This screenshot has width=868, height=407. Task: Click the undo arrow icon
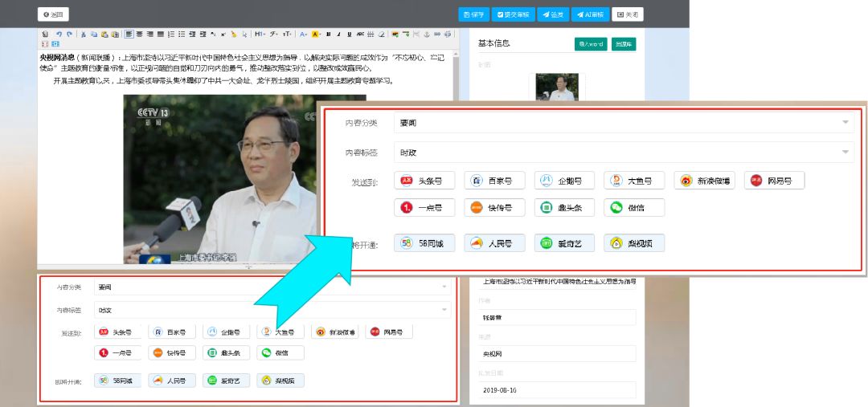click(x=59, y=35)
